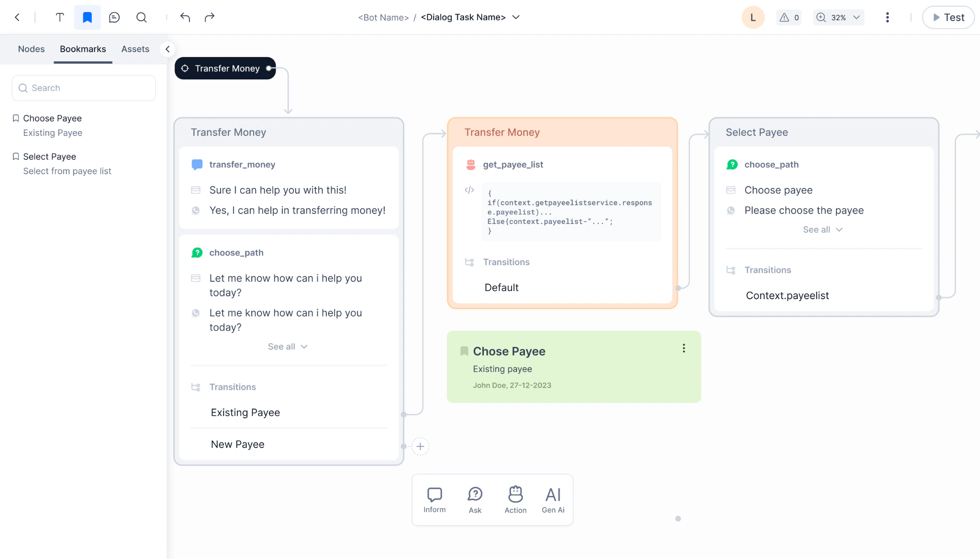Image resolution: width=980 pixels, height=559 pixels.
Task: Open the warnings triangle indicator
Action: (789, 18)
